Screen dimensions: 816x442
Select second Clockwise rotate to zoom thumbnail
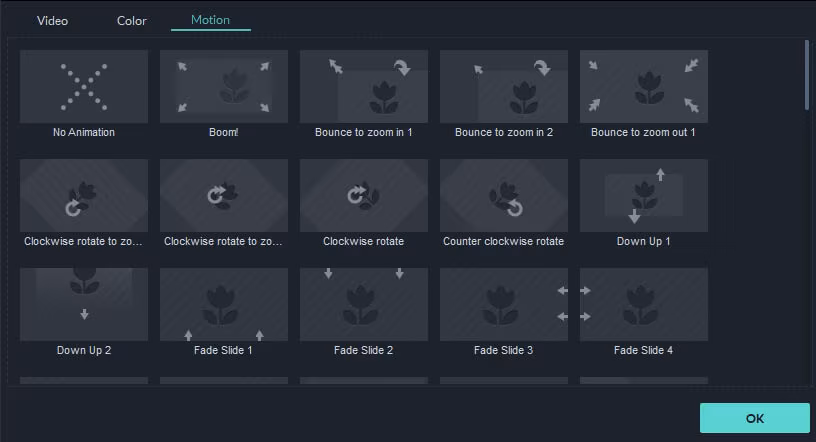click(x=224, y=195)
